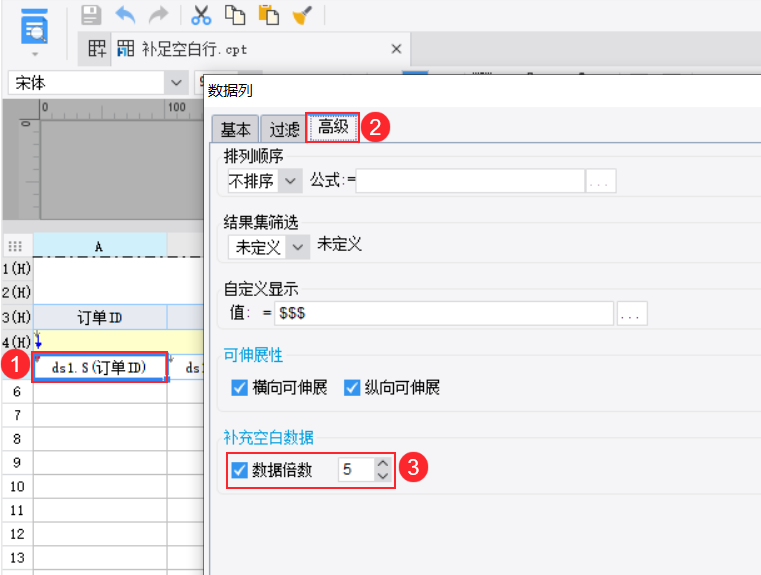Viewport: 761px width, 575px height.
Task: Select row header 10
Action: pos(17,487)
